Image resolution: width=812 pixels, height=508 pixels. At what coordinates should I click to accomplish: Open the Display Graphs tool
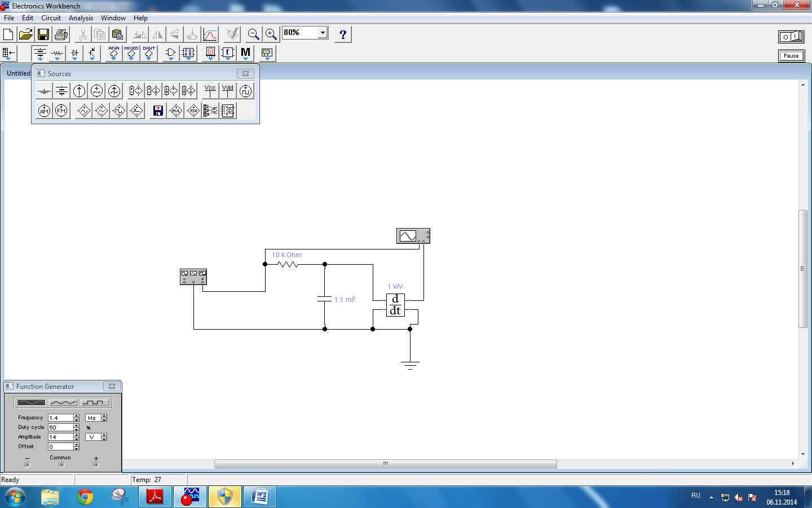tap(210, 34)
